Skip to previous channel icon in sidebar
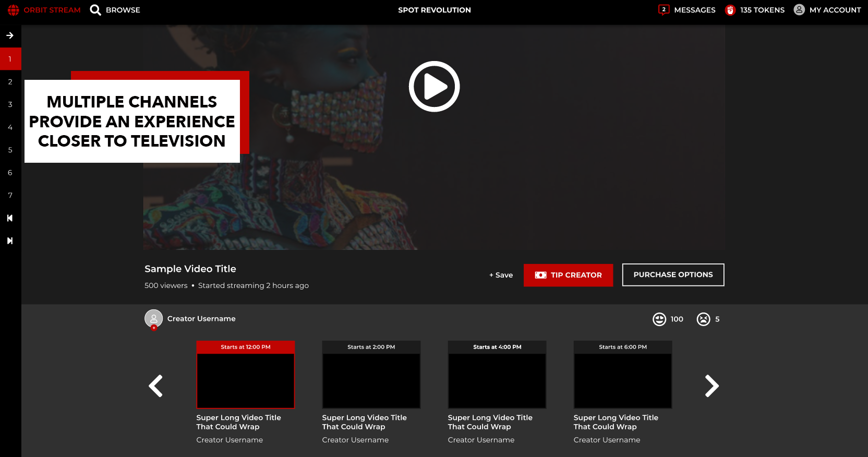The image size is (868, 457). (x=10, y=218)
